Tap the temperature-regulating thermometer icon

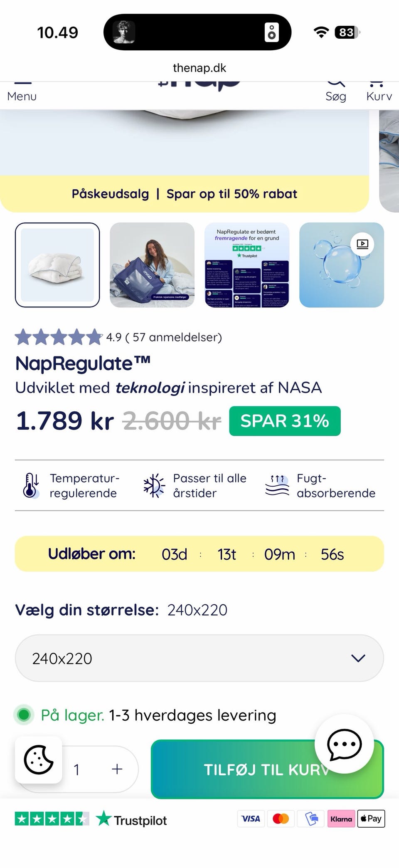[31, 485]
